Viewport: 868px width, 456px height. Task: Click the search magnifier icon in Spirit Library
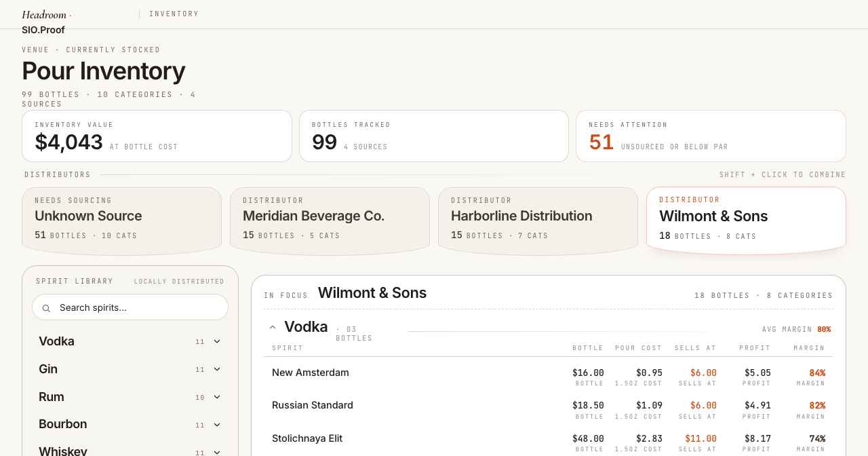tap(46, 308)
